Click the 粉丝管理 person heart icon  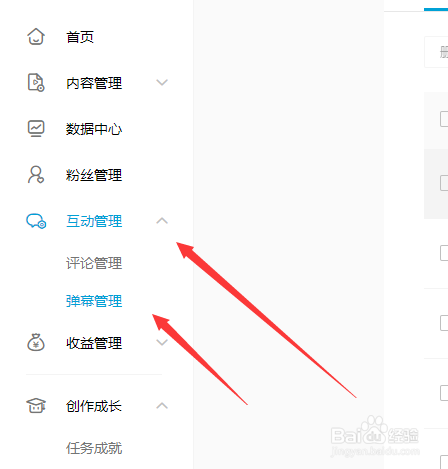pos(36,175)
